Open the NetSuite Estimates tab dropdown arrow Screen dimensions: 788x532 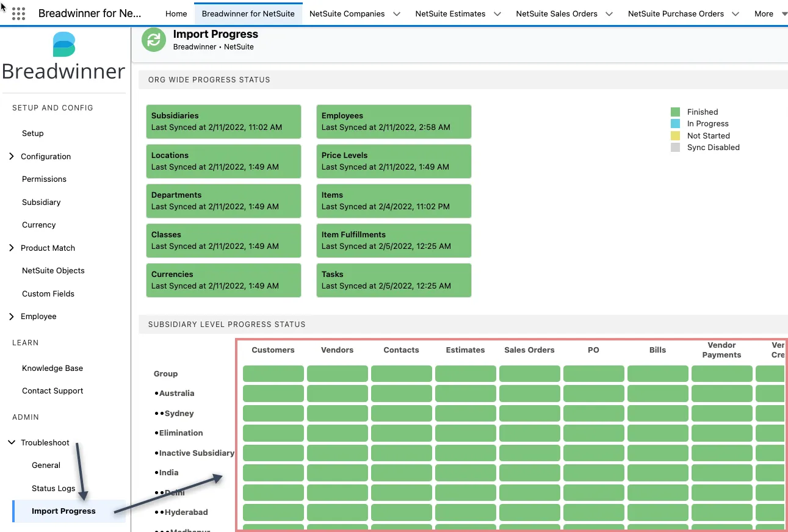pyautogui.click(x=497, y=14)
